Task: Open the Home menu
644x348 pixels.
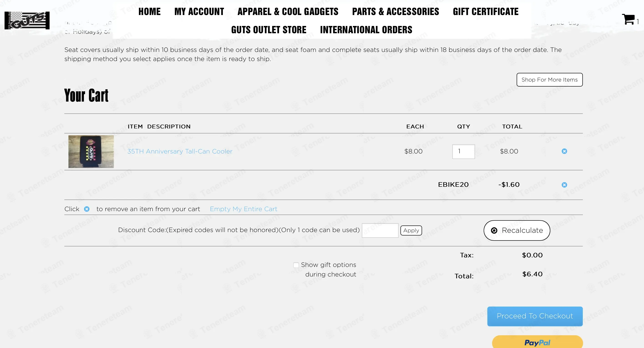Action: (x=149, y=12)
